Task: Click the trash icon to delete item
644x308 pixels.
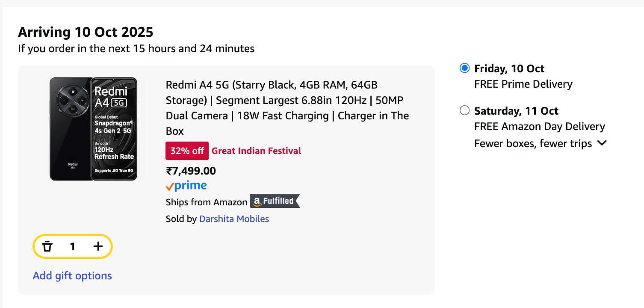Action: point(47,246)
